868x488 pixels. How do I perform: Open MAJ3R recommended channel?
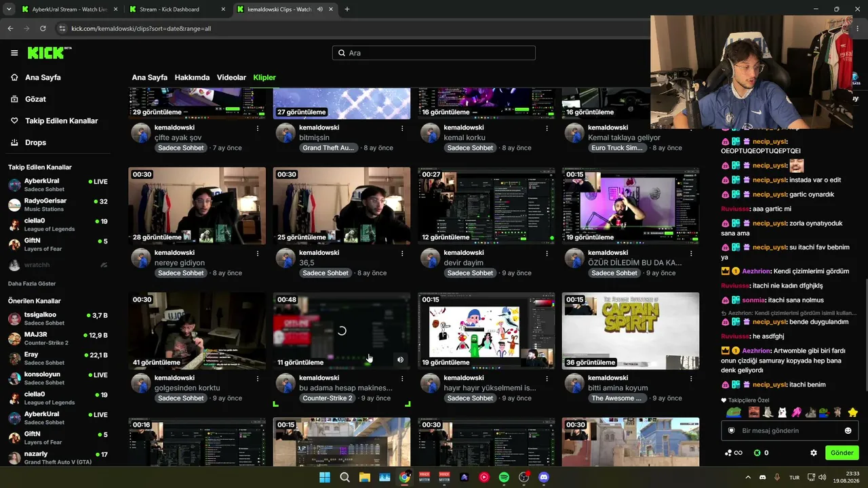click(58, 338)
